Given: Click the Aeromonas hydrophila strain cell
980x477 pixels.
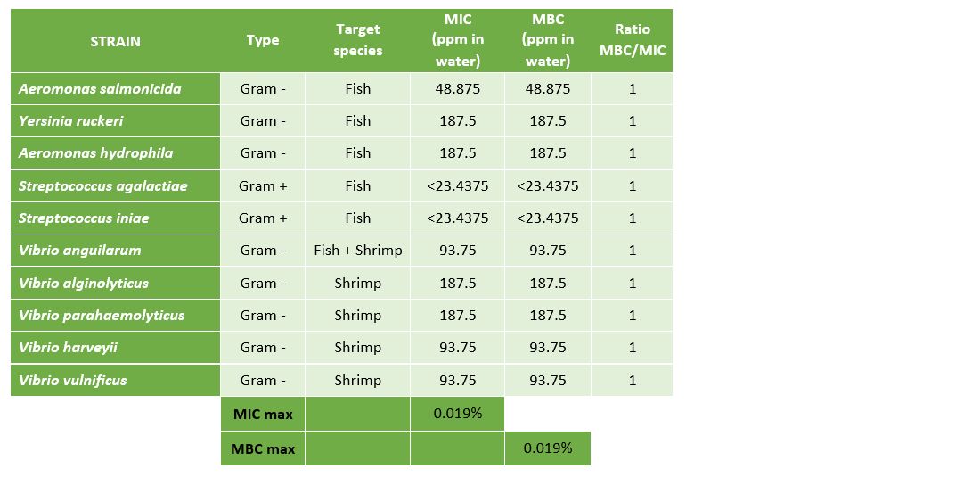Looking at the screenshot, I should 95,152.
